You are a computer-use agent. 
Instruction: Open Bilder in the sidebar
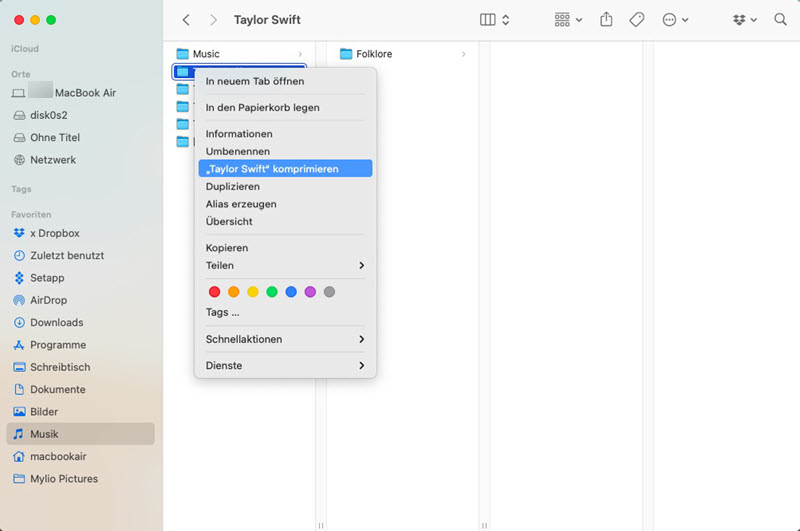click(x=80, y=412)
